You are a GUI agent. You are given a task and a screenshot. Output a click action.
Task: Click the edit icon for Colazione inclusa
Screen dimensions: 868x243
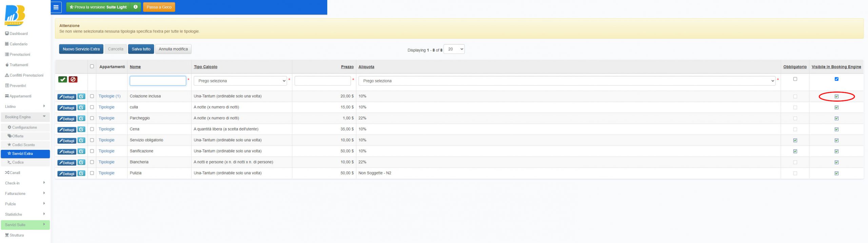[x=81, y=97]
